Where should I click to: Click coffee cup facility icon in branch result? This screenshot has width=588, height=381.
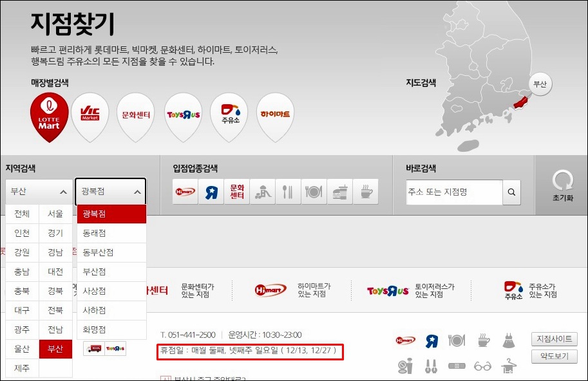click(x=484, y=340)
